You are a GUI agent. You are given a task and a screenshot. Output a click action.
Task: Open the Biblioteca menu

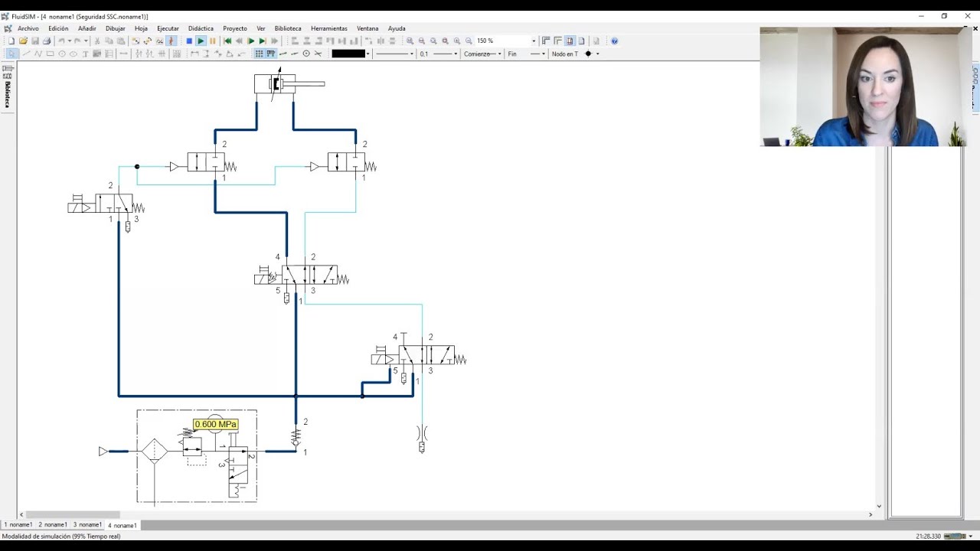coord(288,28)
